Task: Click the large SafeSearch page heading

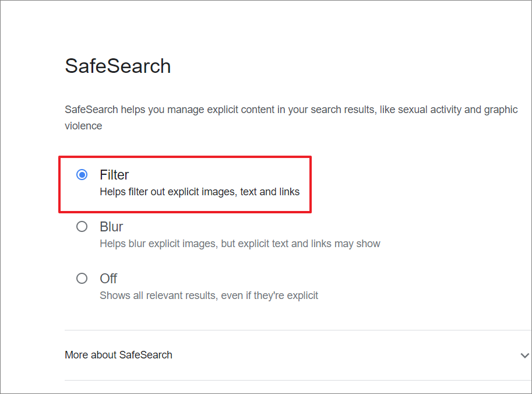Action: pos(118,66)
